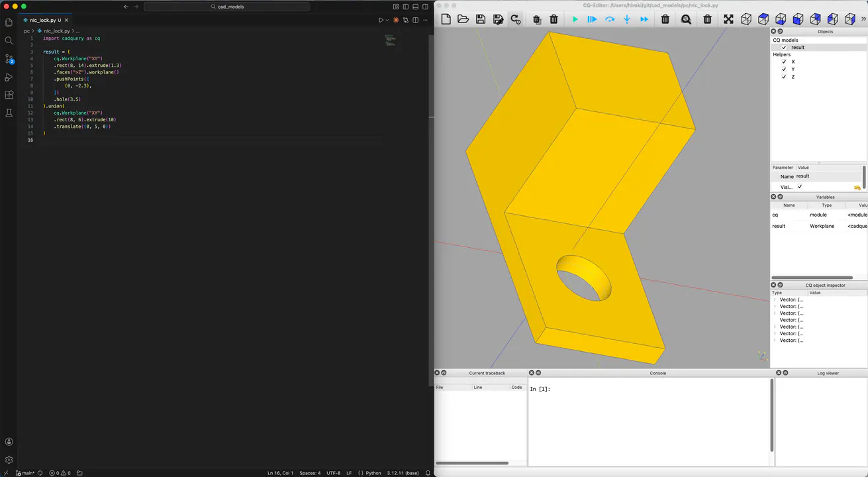Click the Render (play) button in CQ-Editor
The image size is (868, 477).
(575, 19)
